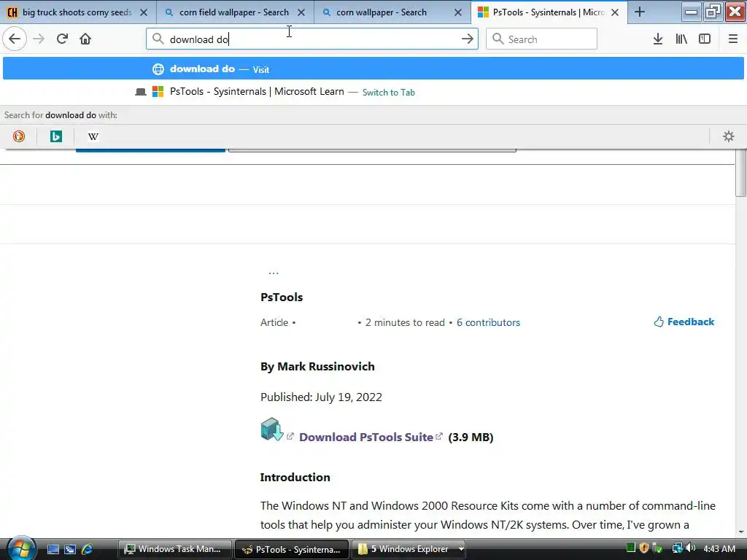Image resolution: width=747 pixels, height=560 pixels.
Task: Click the Search box in the toolbar
Action: click(541, 39)
